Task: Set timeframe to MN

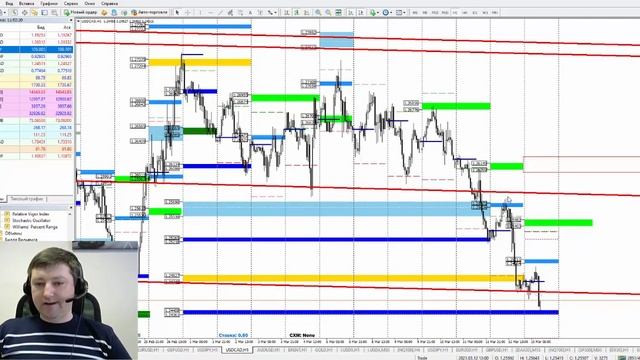Action: click(x=494, y=13)
